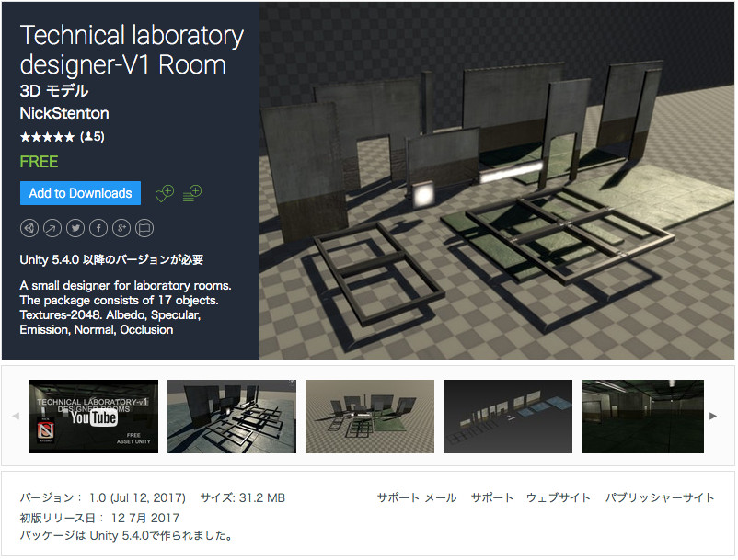Screen dimensions: 738x560
Task: Open the fifth thumbnail showing room interior
Action: pyautogui.click(x=643, y=417)
